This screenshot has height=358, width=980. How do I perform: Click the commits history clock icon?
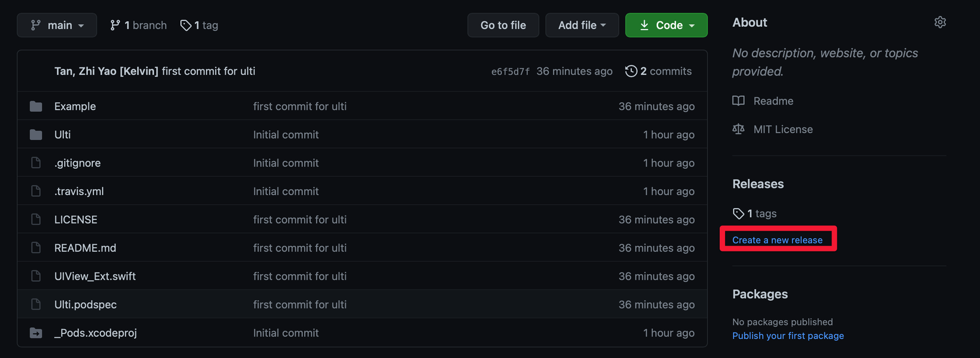click(631, 71)
